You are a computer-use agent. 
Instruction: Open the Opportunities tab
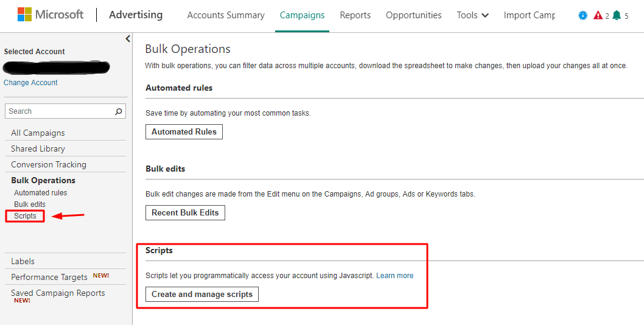click(413, 15)
